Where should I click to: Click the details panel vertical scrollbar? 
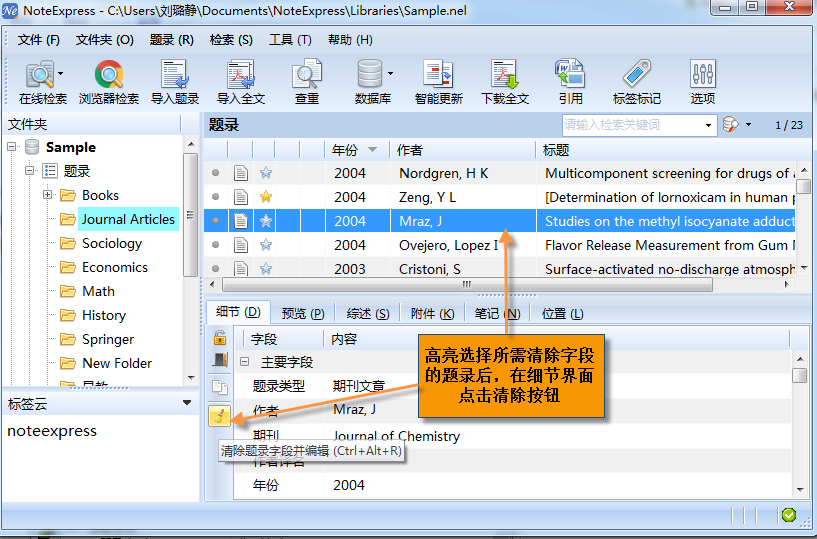[799, 375]
